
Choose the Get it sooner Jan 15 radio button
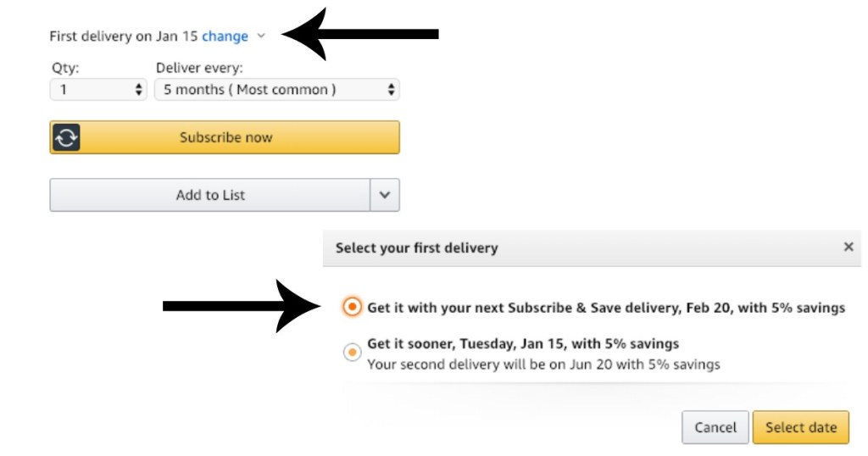tap(352, 352)
